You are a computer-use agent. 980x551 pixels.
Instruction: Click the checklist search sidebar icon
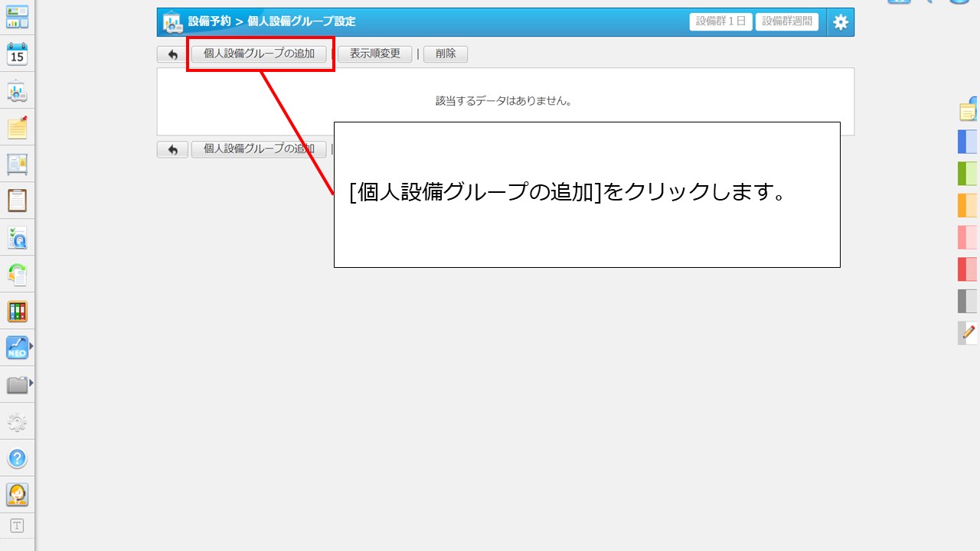[x=17, y=238]
